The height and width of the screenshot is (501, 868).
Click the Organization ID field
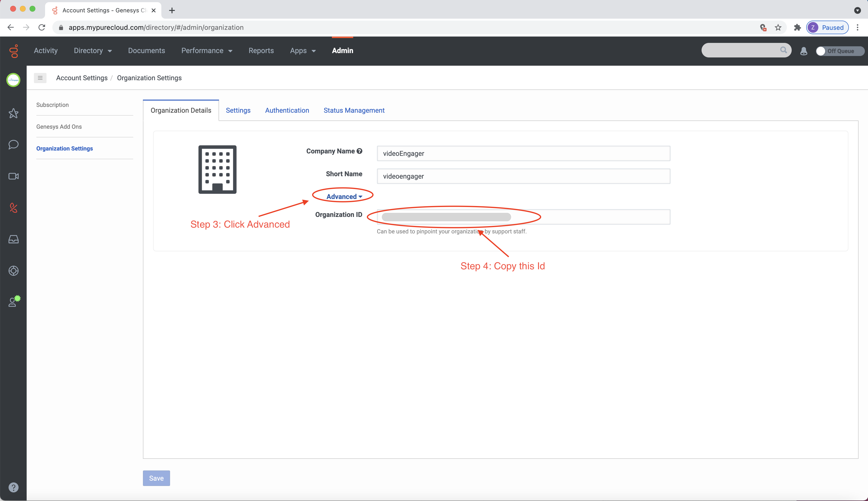tap(524, 217)
